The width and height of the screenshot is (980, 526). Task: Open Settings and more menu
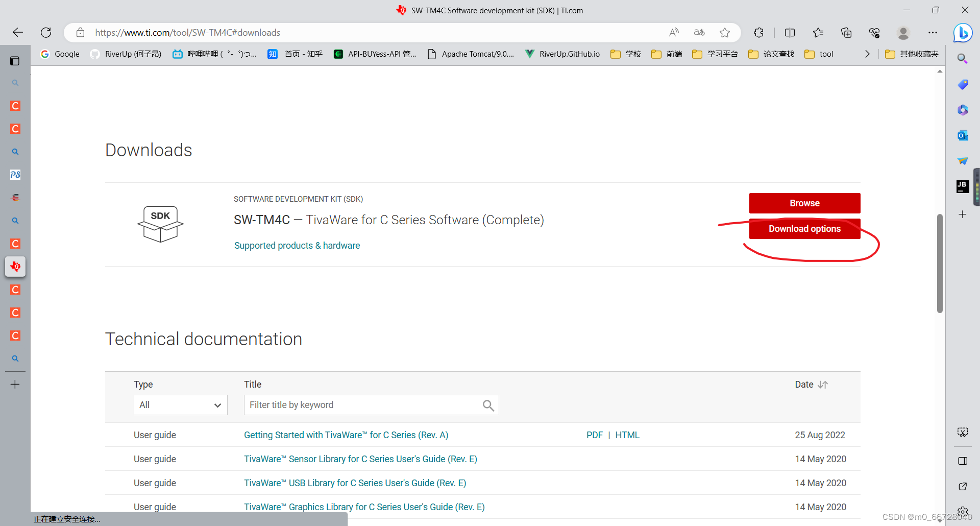click(933, 33)
